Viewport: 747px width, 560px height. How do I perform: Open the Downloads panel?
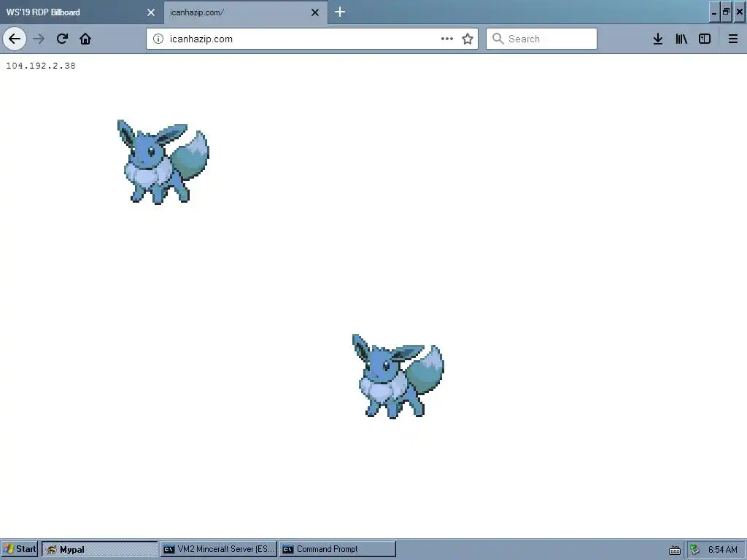pyautogui.click(x=658, y=39)
